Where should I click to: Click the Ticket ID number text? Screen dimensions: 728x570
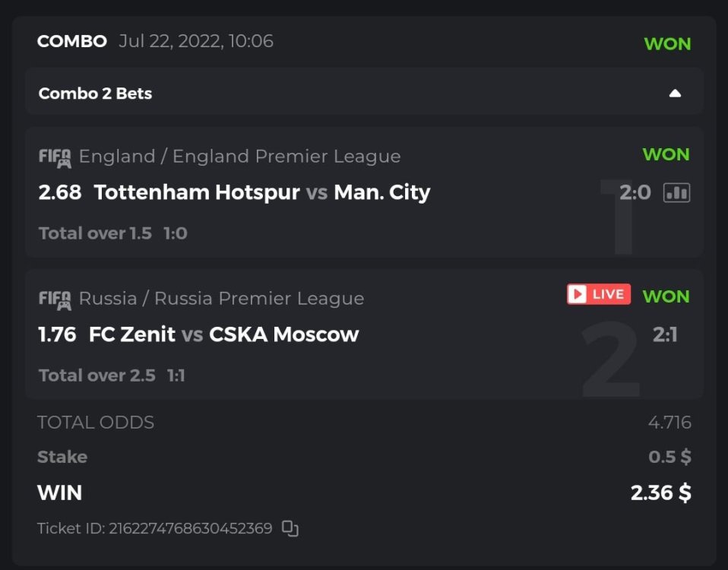click(190, 528)
